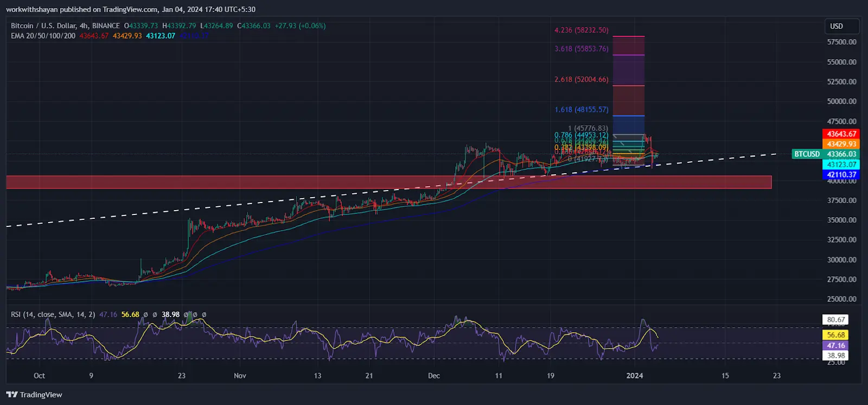Click the 52500.00 price axis label
The image size is (868, 405).
tap(842, 81)
